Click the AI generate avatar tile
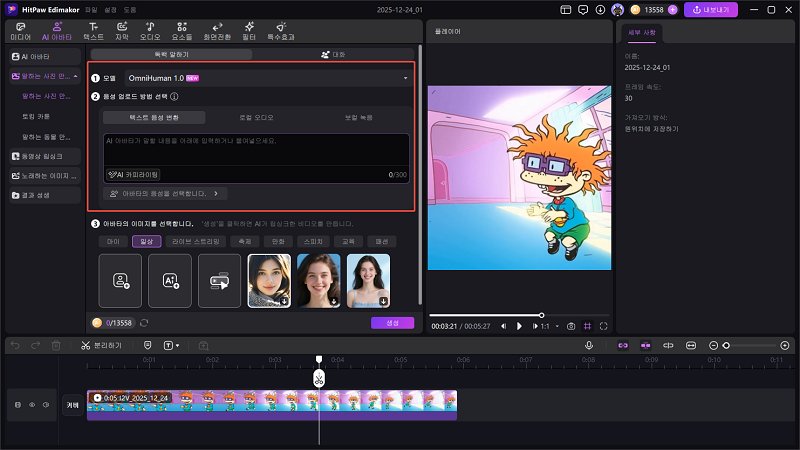Image resolution: width=800 pixels, height=450 pixels. [x=170, y=281]
